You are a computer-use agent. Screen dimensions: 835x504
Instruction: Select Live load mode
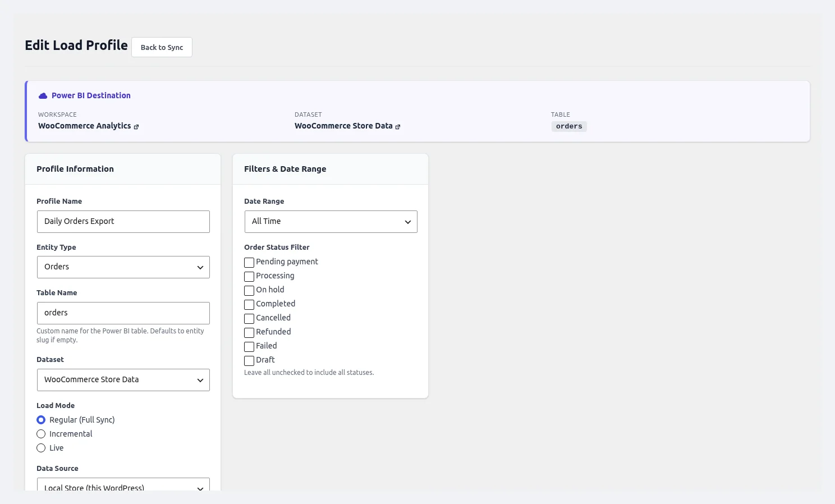pos(41,448)
